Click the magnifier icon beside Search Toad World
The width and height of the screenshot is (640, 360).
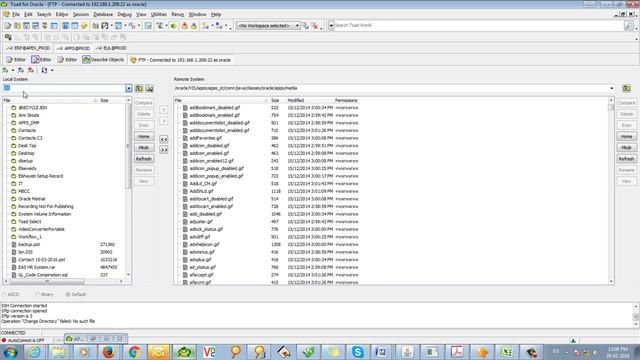click(x=629, y=26)
